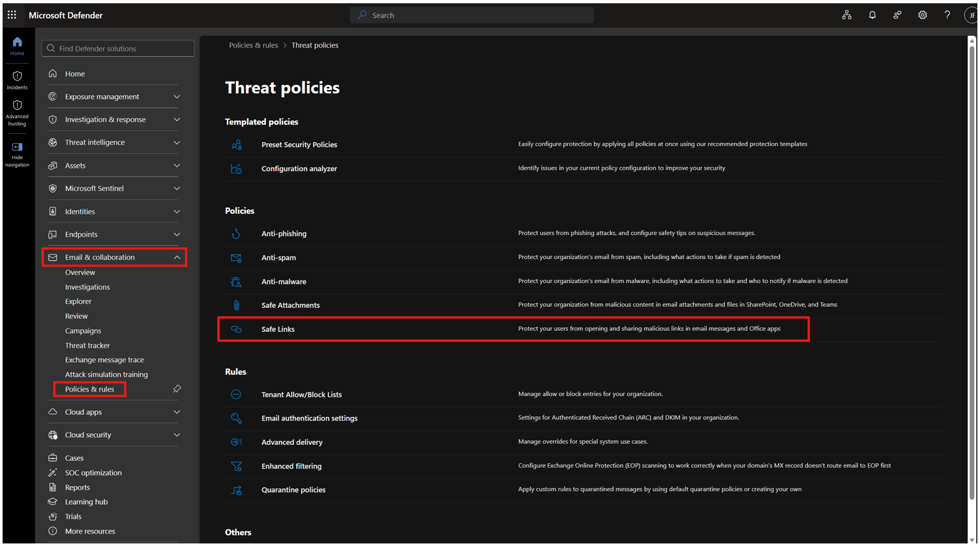Viewport: 980px width, 548px height.
Task: Open Attack simulation training
Action: (106, 374)
